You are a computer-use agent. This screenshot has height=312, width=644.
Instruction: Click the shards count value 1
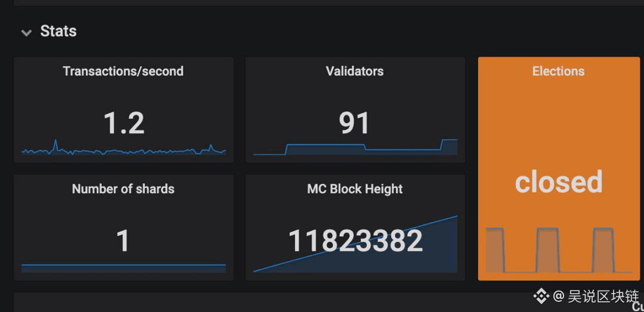pyautogui.click(x=123, y=241)
